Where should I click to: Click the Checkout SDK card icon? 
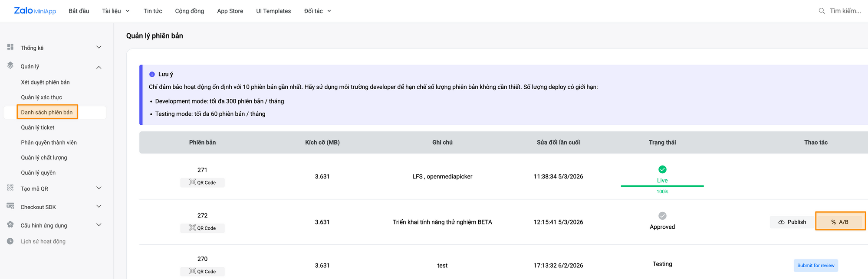[10, 206]
